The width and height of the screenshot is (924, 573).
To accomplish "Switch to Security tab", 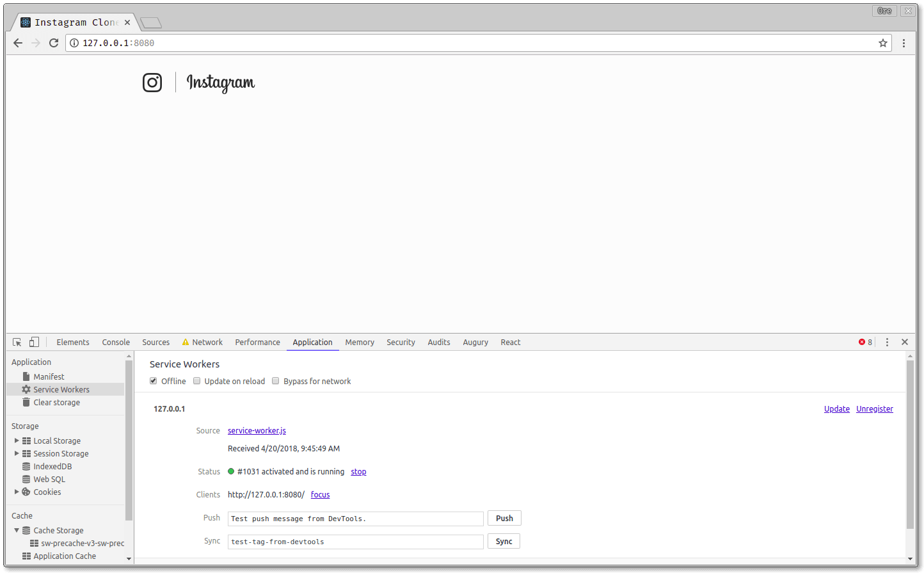I will coord(401,343).
